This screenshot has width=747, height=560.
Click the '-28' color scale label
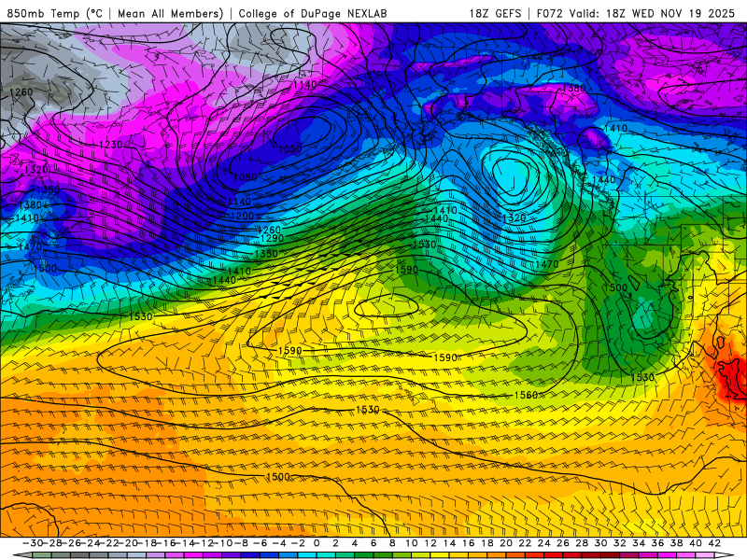tap(52, 543)
